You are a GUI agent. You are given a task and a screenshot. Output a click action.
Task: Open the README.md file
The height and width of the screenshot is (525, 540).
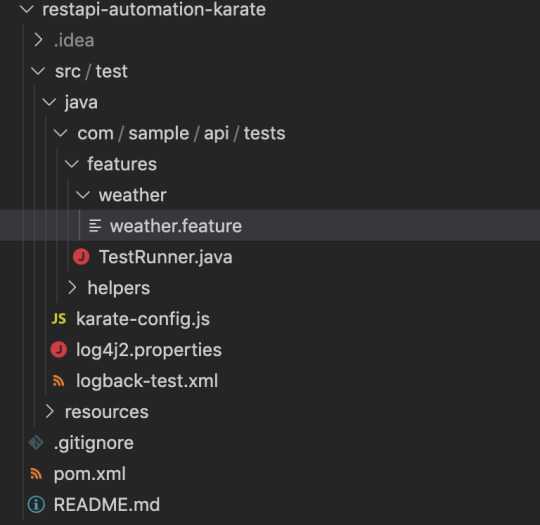pos(107,505)
